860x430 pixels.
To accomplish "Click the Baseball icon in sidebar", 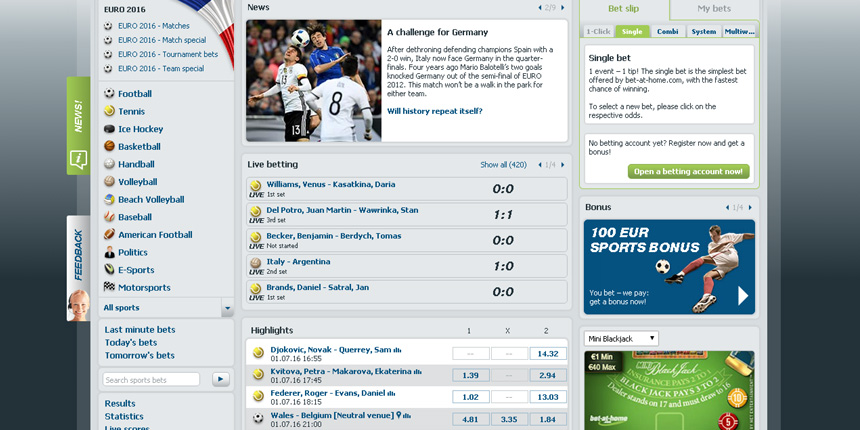I will click(109, 217).
